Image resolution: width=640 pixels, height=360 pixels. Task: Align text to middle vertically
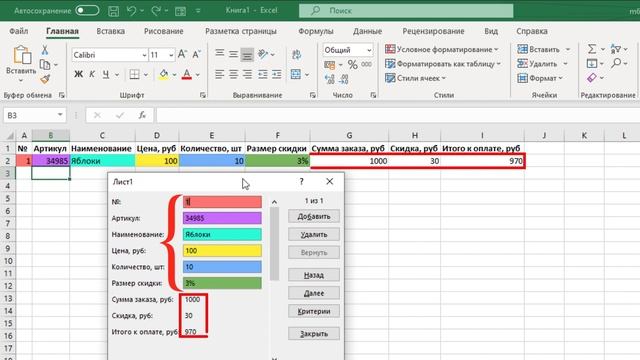point(233,54)
